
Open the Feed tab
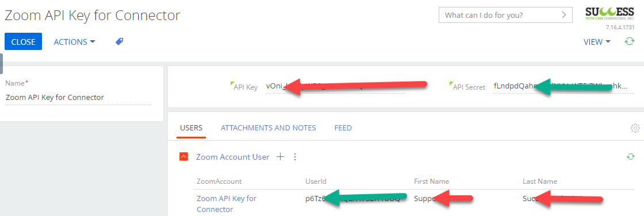tap(343, 128)
